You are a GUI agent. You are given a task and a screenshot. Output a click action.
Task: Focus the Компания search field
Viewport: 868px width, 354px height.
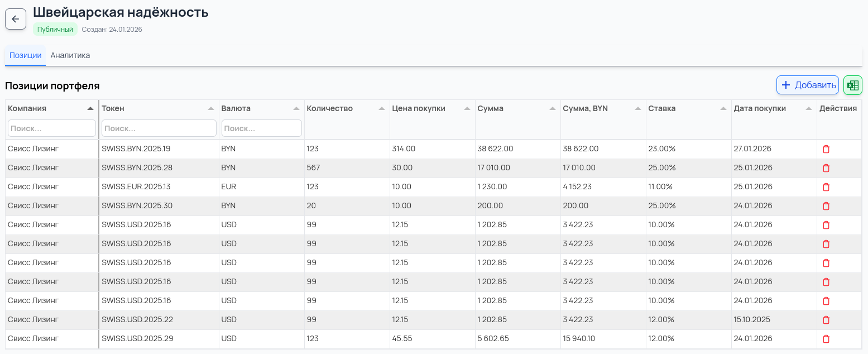[x=51, y=128]
